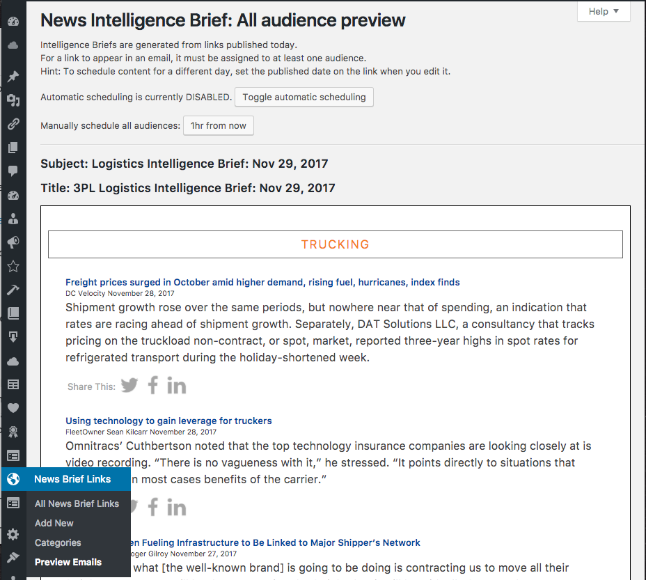Viewport: 646px width, 580px height.
Task: Click Facebook share icon under Freight prices article
Action: pyautogui.click(x=153, y=386)
